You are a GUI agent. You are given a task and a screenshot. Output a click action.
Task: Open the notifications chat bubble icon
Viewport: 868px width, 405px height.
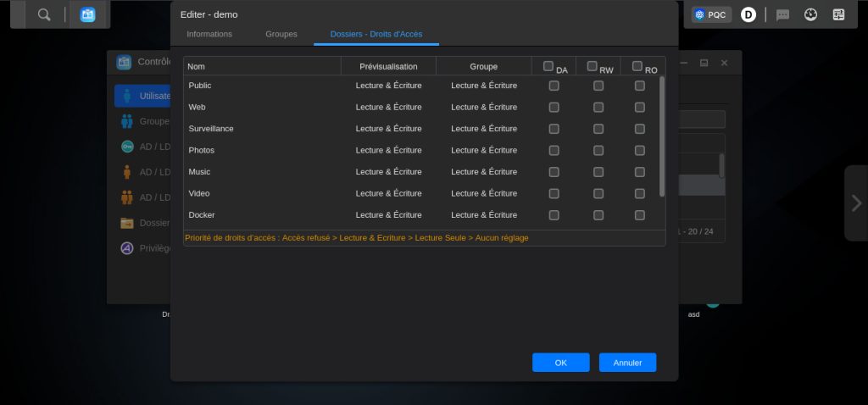(x=782, y=15)
